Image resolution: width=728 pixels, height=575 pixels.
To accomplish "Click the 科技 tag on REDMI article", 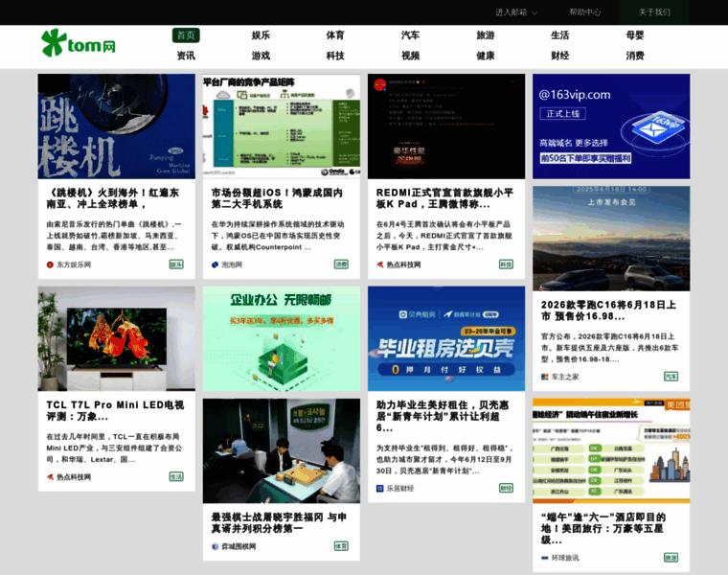I will pyautogui.click(x=506, y=264).
